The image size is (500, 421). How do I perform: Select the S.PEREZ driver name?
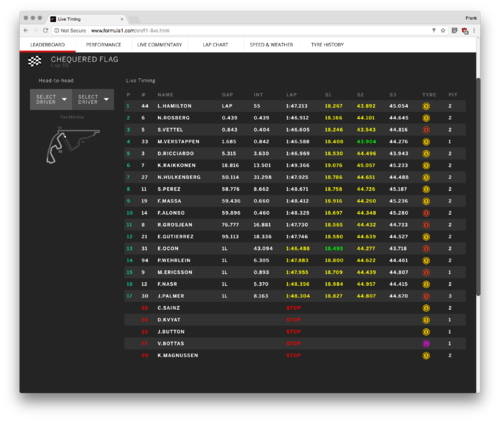[169, 189]
